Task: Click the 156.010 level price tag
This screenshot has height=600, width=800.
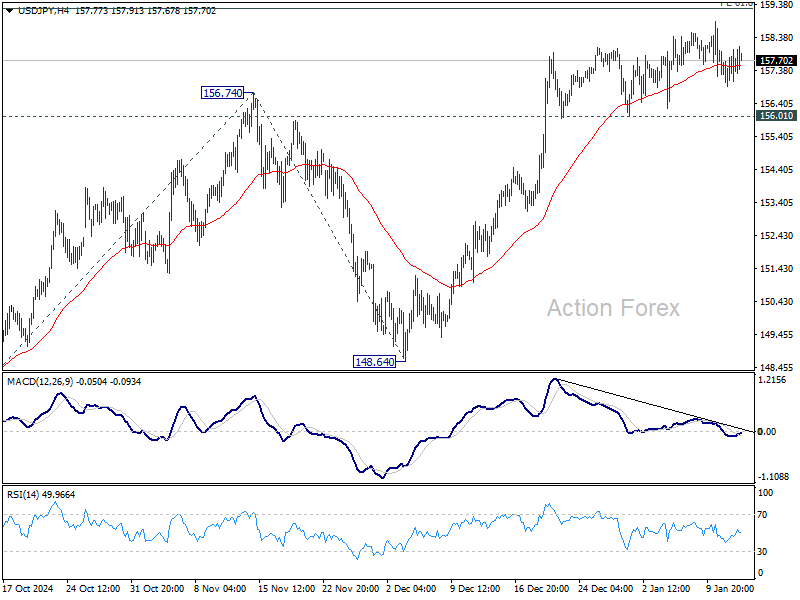Action: point(777,116)
